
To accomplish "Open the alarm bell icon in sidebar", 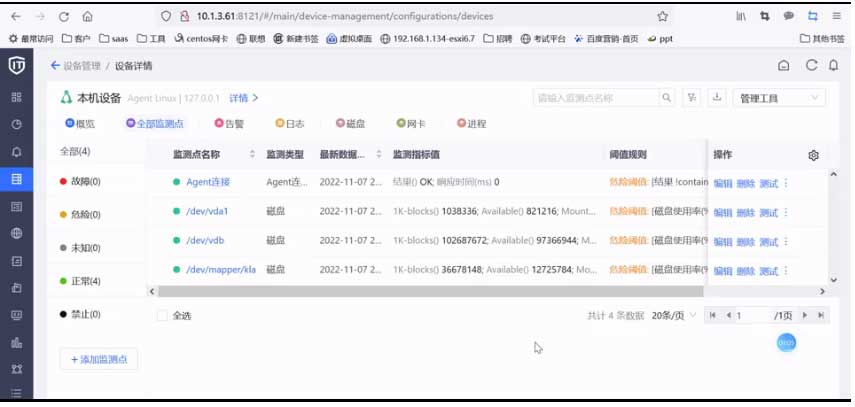I will click(x=16, y=152).
